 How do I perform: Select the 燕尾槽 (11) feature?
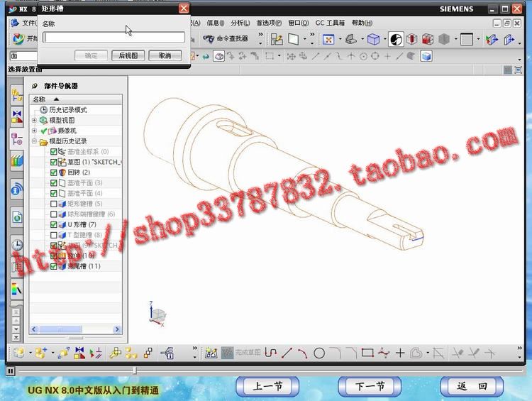tap(84, 266)
